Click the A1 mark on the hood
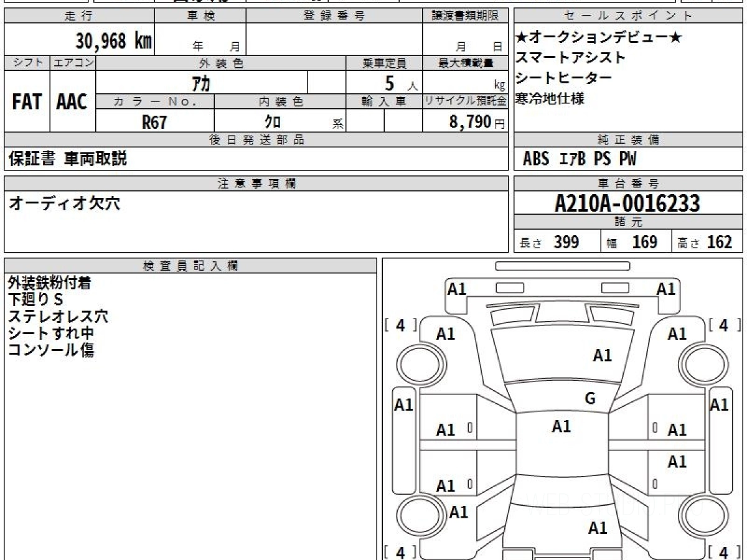 click(x=602, y=355)
